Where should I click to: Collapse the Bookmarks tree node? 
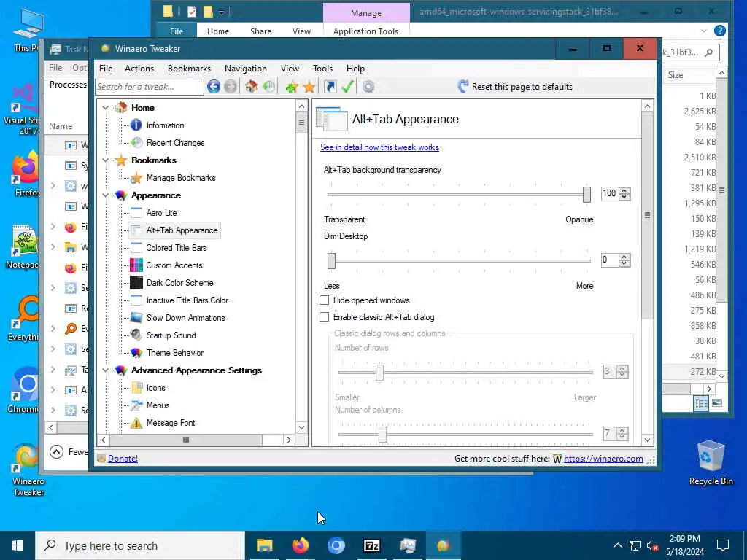point(105,160)
